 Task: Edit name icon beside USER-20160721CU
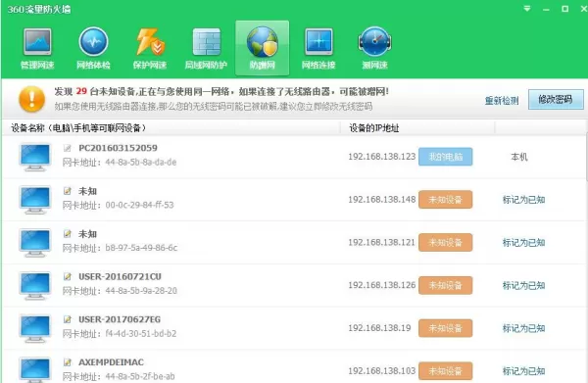pyautogui.click(x=68, y=276)
